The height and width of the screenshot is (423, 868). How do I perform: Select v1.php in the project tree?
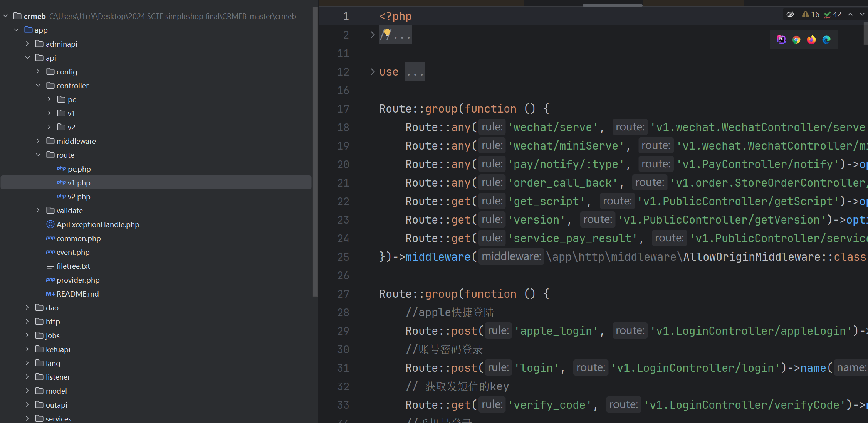point(156,182)
